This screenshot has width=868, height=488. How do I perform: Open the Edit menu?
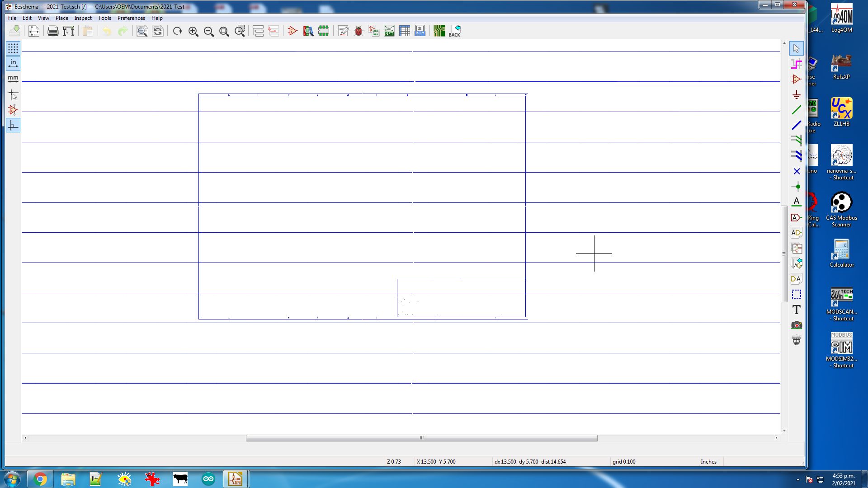pos(27,18)
